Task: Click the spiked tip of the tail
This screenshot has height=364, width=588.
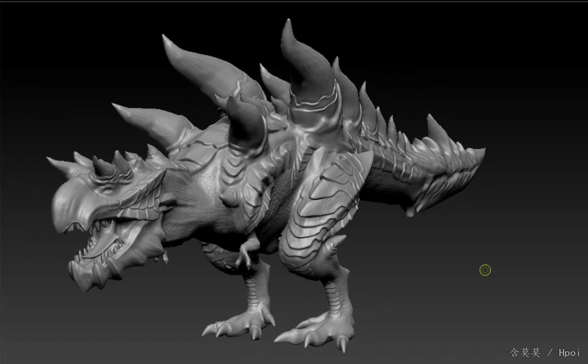Action: pos(475,154)
